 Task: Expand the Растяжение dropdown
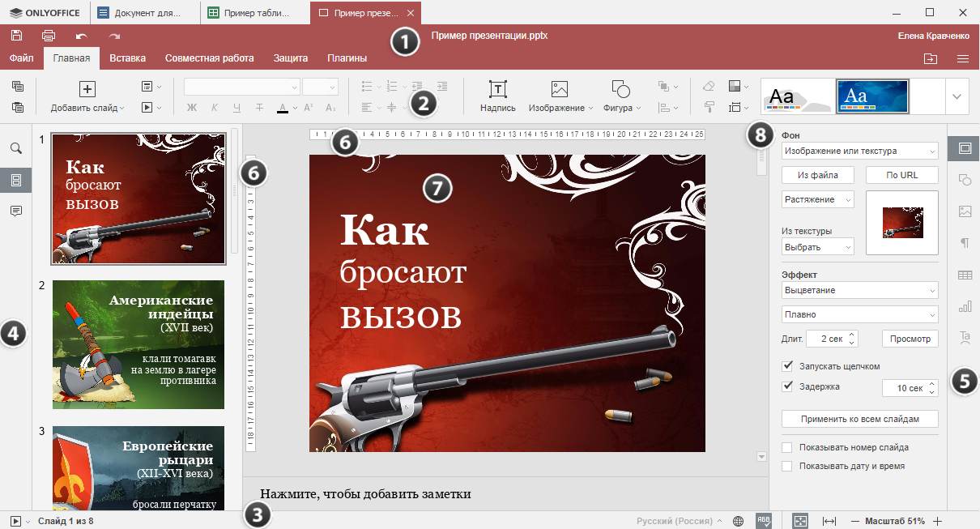818,199
